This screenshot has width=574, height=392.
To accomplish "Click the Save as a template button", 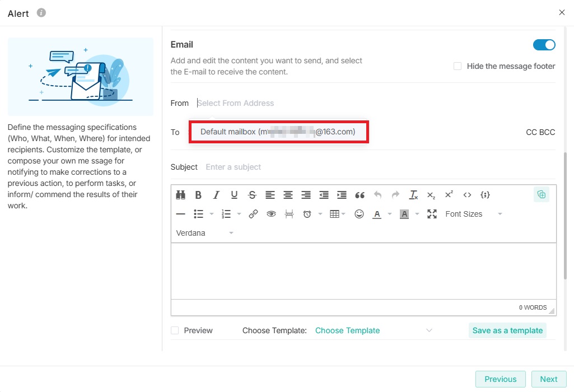I will coord(507,330).
